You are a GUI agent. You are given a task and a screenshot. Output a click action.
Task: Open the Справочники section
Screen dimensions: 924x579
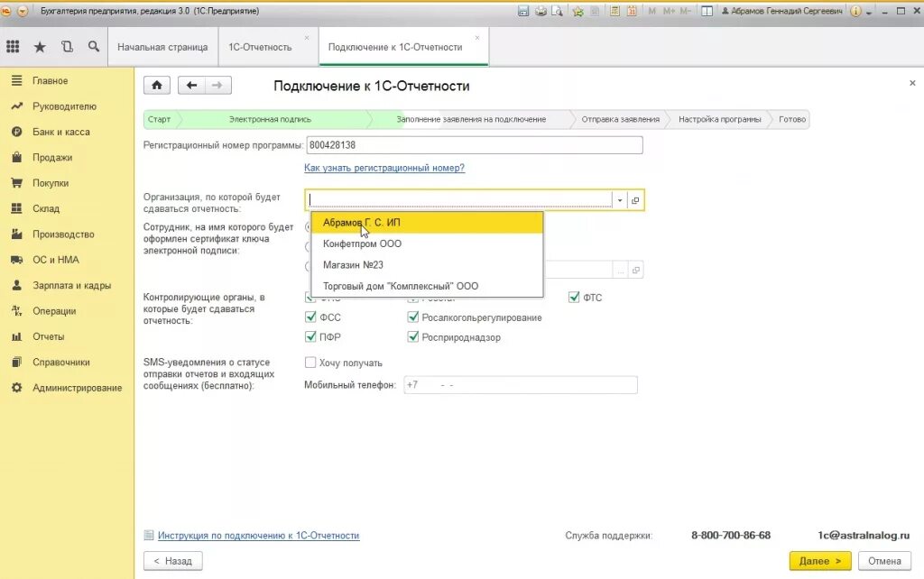pyautogui.click(x=61, y=363)
